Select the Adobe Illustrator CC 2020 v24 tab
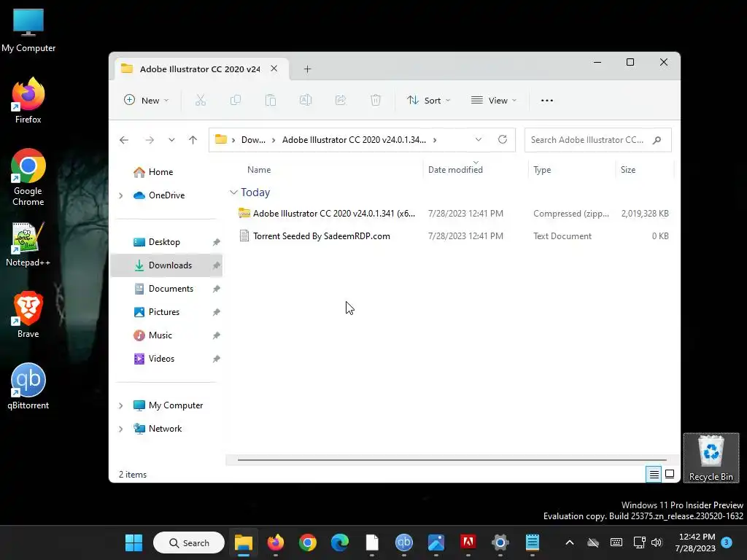 (x=200, y=69)
